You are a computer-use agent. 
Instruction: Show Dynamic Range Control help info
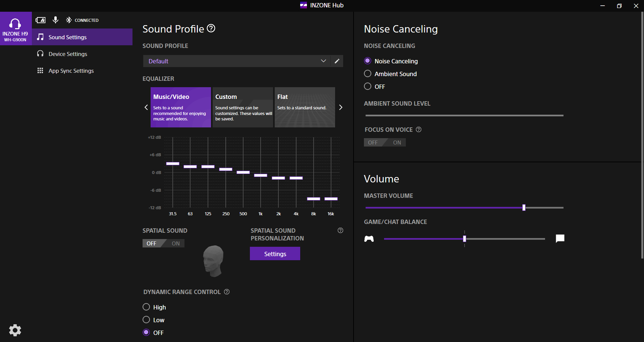tap(227, 292)
